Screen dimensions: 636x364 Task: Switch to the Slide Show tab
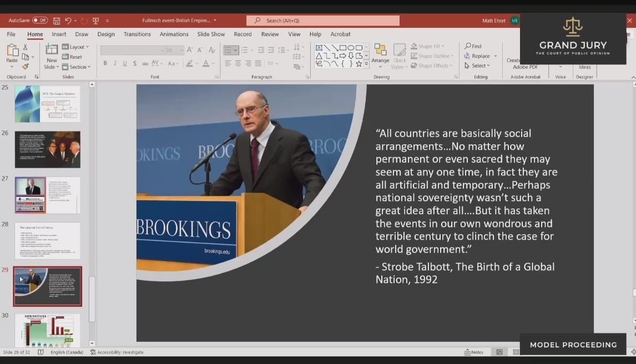211,34
